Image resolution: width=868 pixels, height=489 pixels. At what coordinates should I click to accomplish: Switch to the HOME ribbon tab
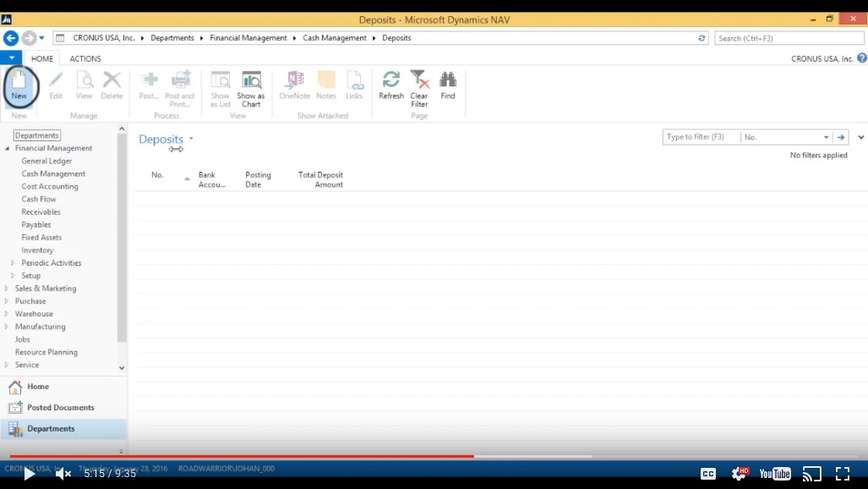[x=42, y=58]
